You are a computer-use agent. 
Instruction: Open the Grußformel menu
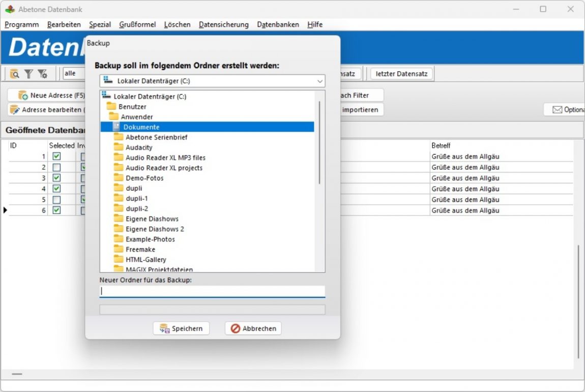(x=137, y=24)
